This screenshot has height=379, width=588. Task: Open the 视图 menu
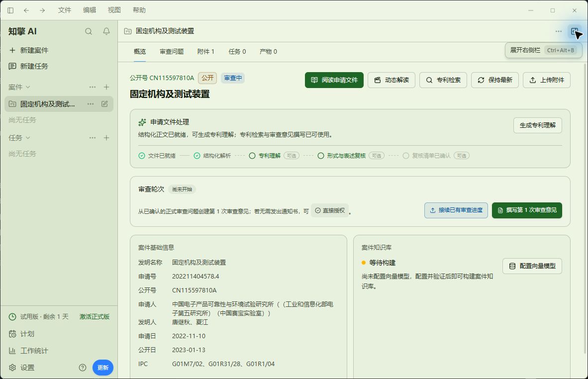(114, 10)
